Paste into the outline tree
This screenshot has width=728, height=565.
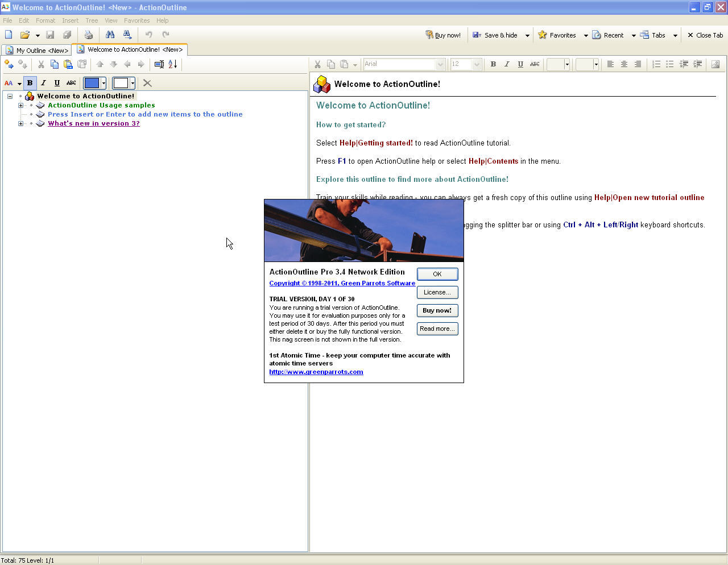point(68,64)
